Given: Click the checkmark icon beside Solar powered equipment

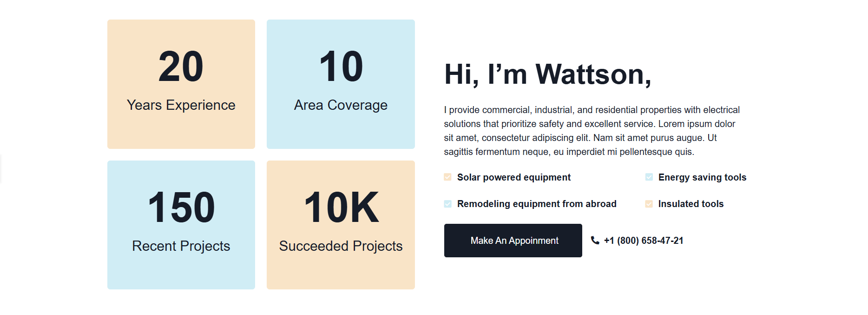Looking at the screenshot, I should coord(447,177).
